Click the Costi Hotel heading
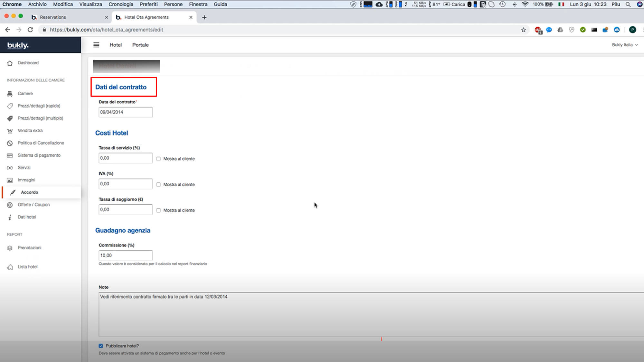644x362 pixels. (111, 133)
